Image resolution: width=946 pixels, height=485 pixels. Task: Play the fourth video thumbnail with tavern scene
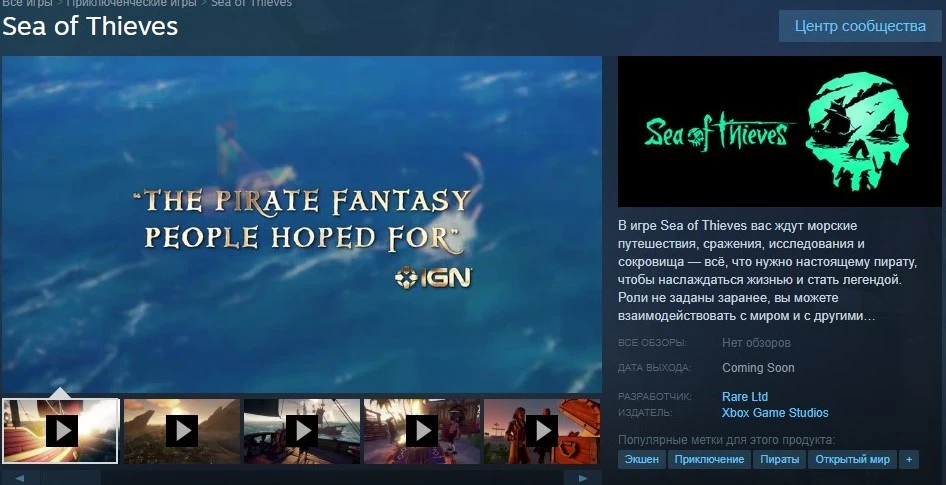point(422,431)
